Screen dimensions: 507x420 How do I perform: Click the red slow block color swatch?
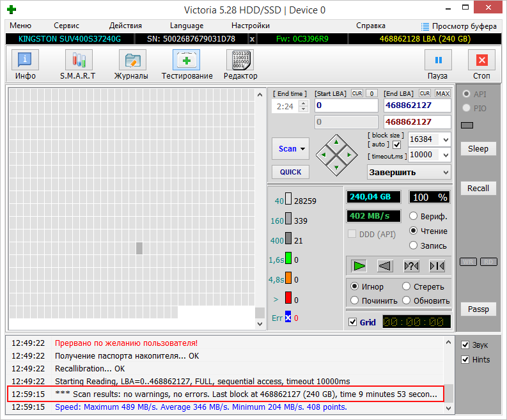[x=288, y=298]
